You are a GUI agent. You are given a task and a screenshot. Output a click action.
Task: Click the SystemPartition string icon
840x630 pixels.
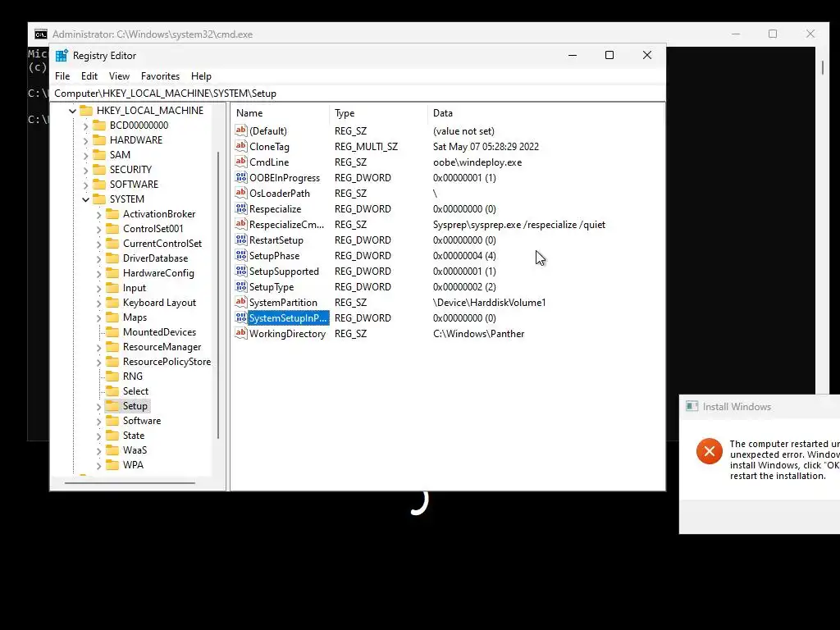pos(241,302)
